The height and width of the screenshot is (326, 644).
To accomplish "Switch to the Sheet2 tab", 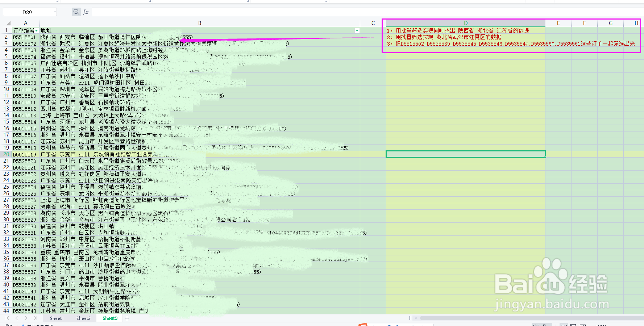I will point(83,318).
